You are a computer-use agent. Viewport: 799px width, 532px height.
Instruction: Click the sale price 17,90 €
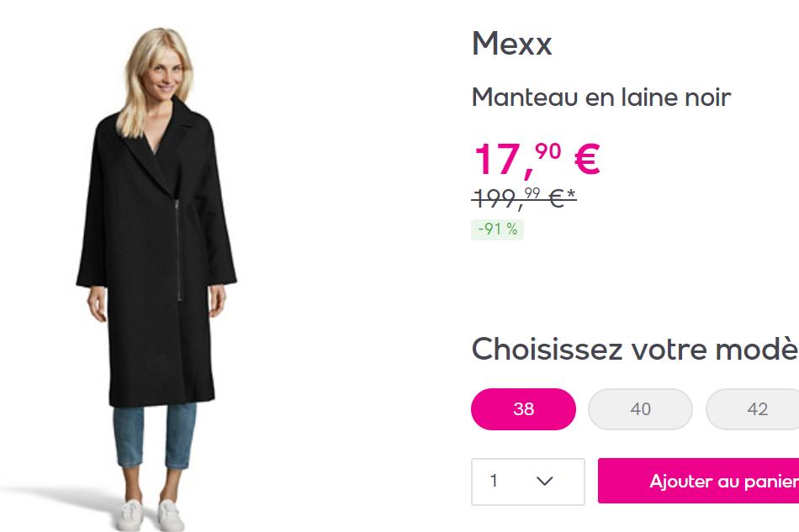(536, 158)
